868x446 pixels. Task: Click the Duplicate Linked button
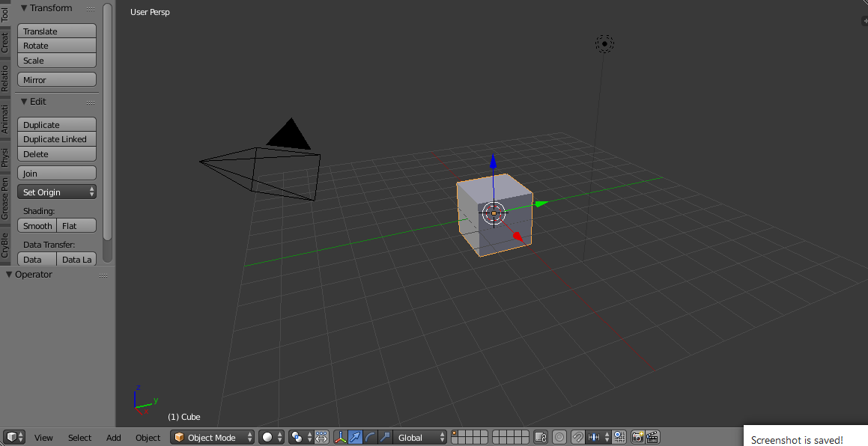56,139
